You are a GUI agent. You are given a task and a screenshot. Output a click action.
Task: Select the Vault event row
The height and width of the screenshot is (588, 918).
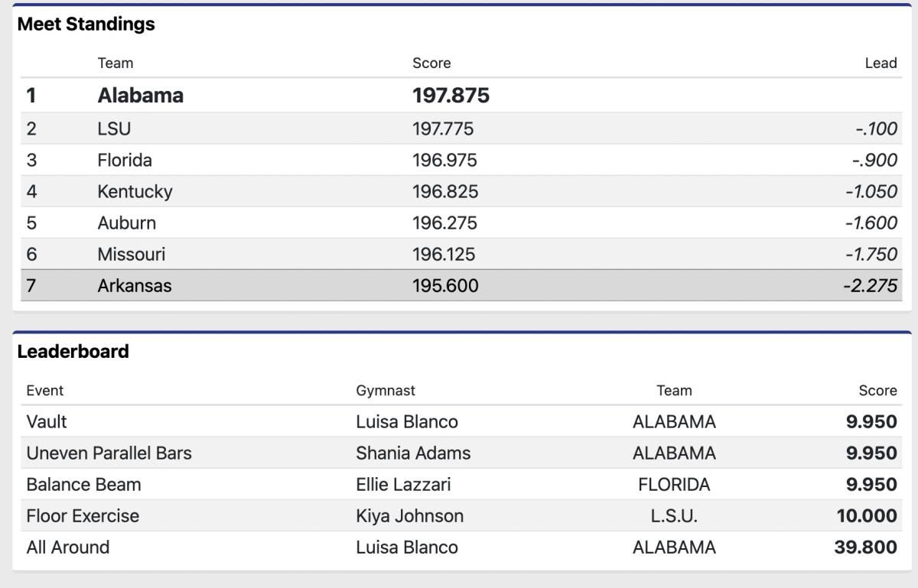461,421
